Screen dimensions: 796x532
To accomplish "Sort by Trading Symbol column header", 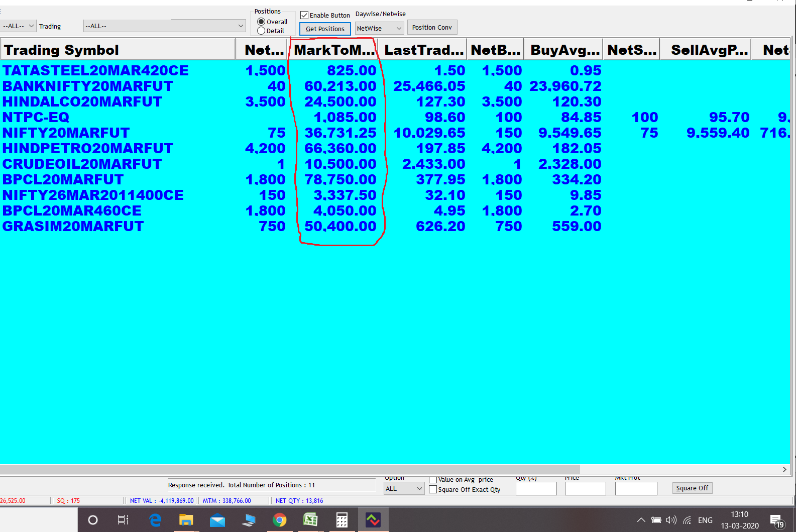I will coord(118,50).
